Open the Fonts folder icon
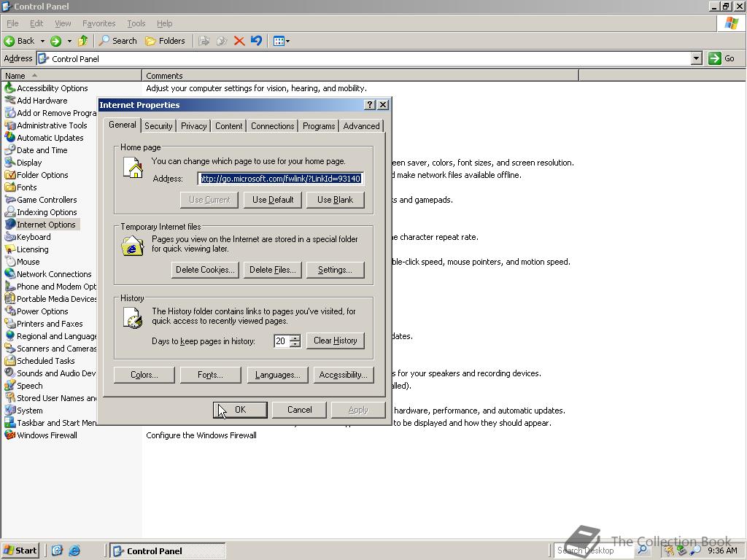The image size is (747, 560). [x=10, y=187]
